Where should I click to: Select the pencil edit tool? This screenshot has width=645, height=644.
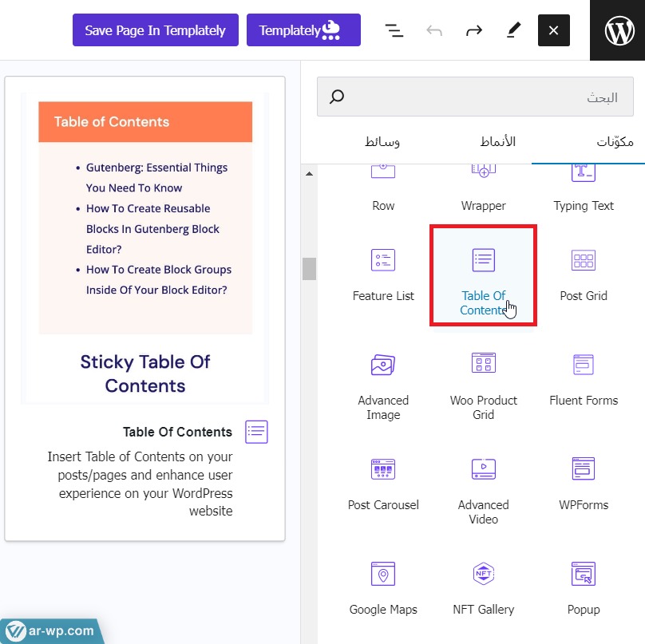(x=513, y=30)
